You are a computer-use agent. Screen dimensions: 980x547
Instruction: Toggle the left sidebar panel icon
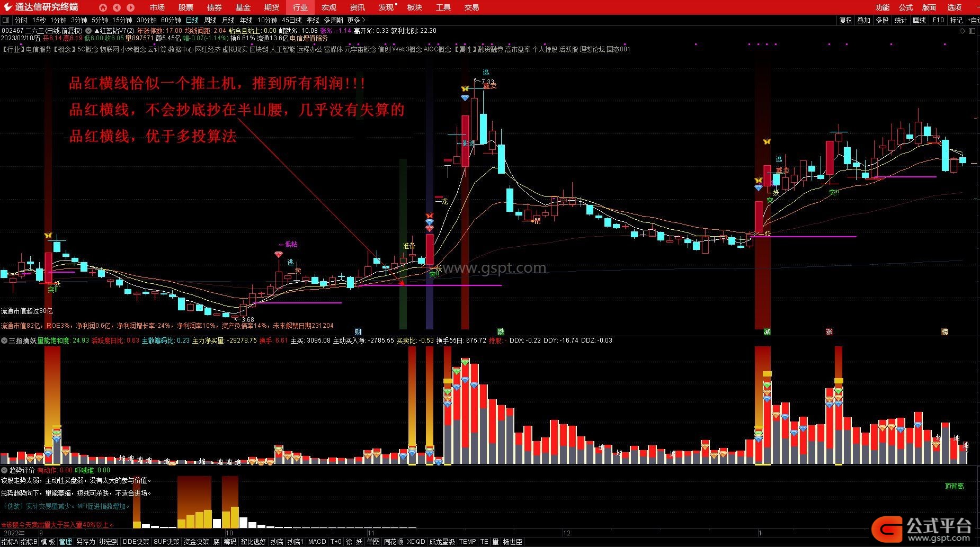click(x=6, y=20)
